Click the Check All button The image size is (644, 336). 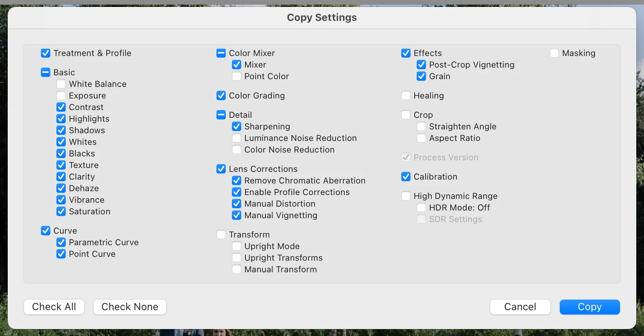[x=54, y=307]
